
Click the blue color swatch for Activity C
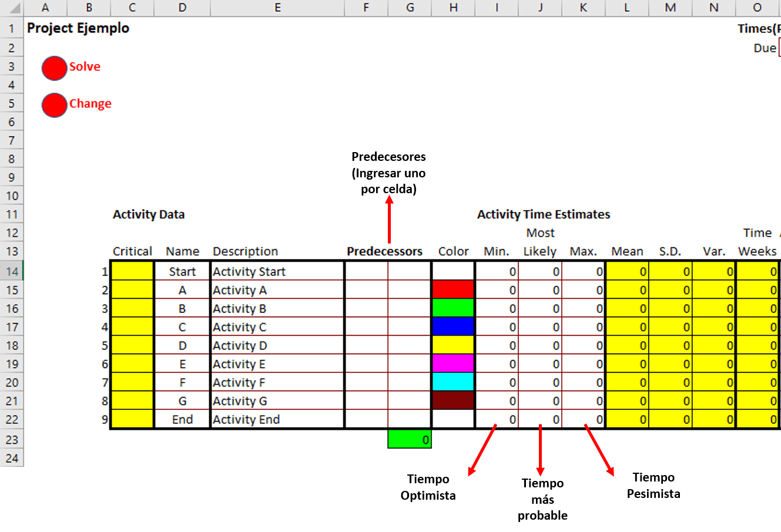click(x=453, y=326)
